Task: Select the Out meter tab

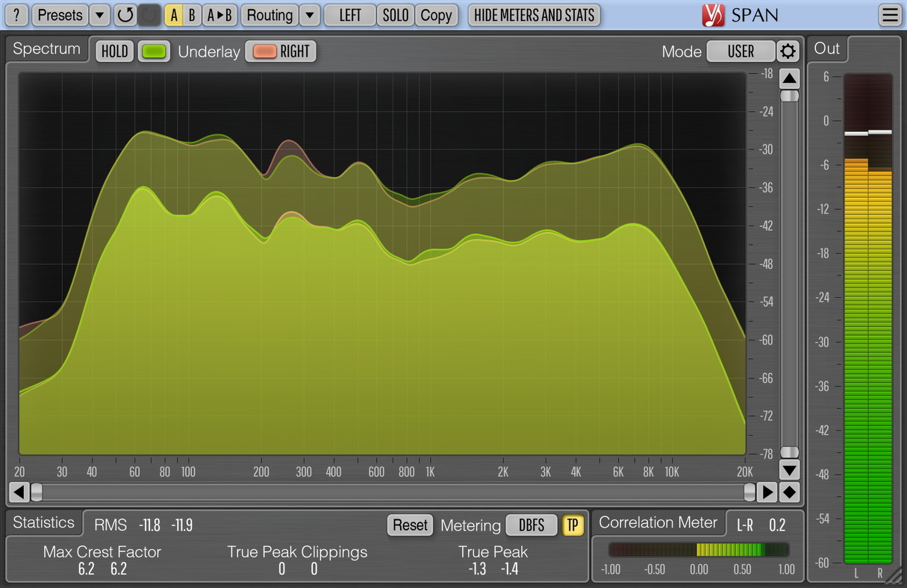Action: coord(827,49)
